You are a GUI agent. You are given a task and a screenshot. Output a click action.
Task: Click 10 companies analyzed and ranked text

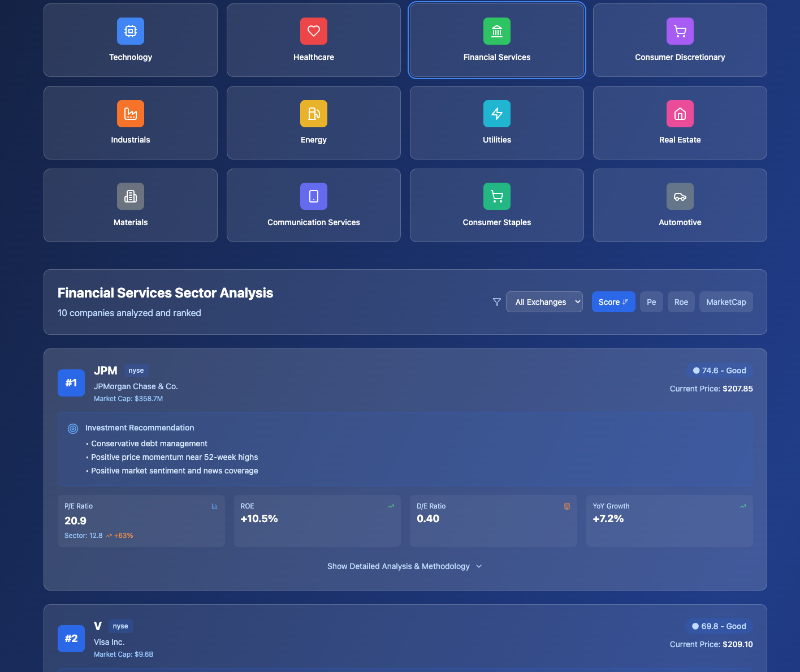129,313
